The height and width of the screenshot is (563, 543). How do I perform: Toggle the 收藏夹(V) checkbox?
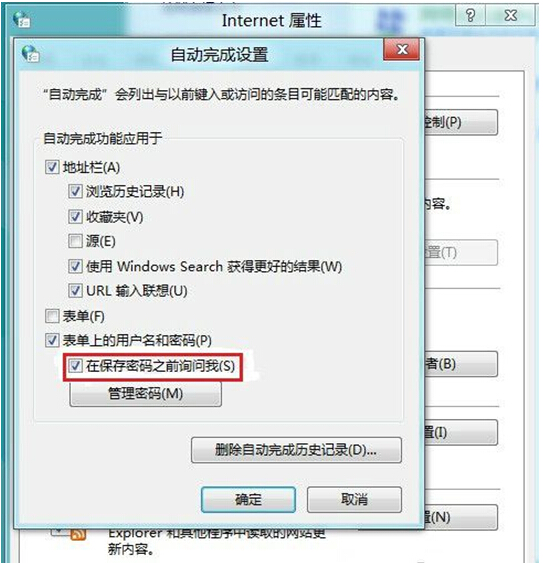(x=75, y=217)
